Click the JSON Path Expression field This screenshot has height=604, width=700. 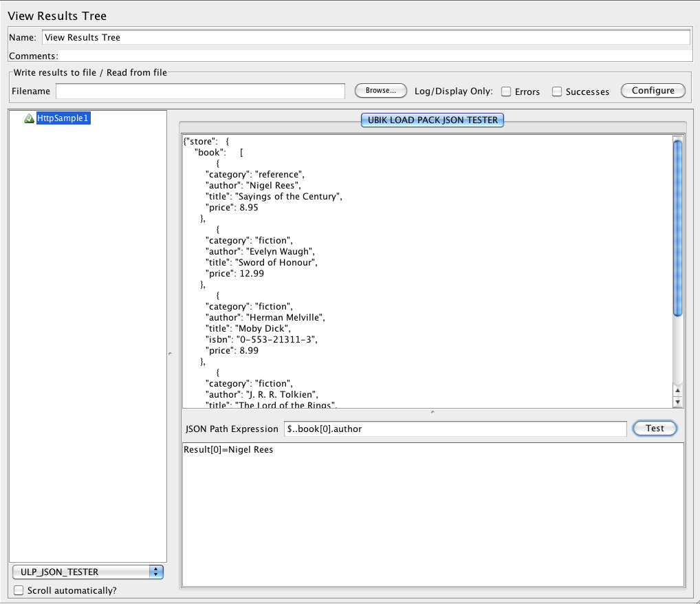click(x=455, y=429)
